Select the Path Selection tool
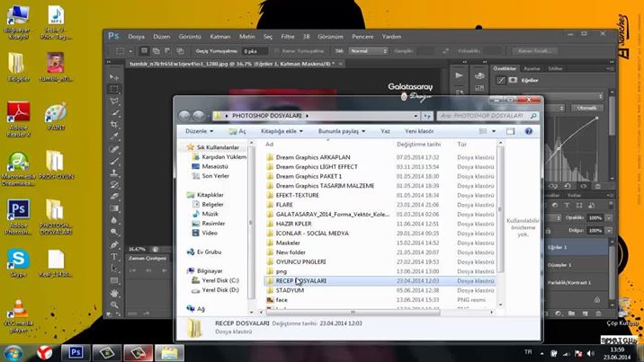Image resolution: width=644 pixels, height=362 pixels. click(x=114, y=269)
